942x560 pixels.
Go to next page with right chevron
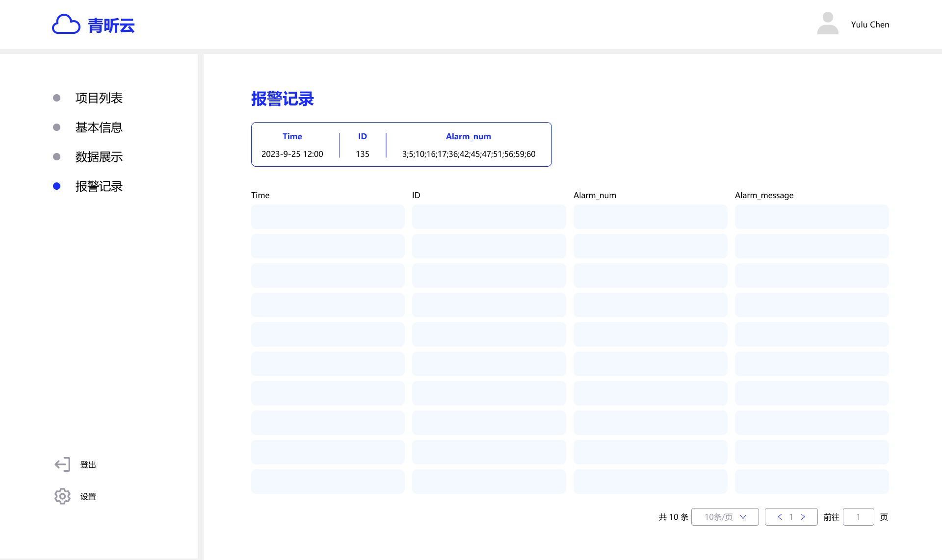point(803,517)
